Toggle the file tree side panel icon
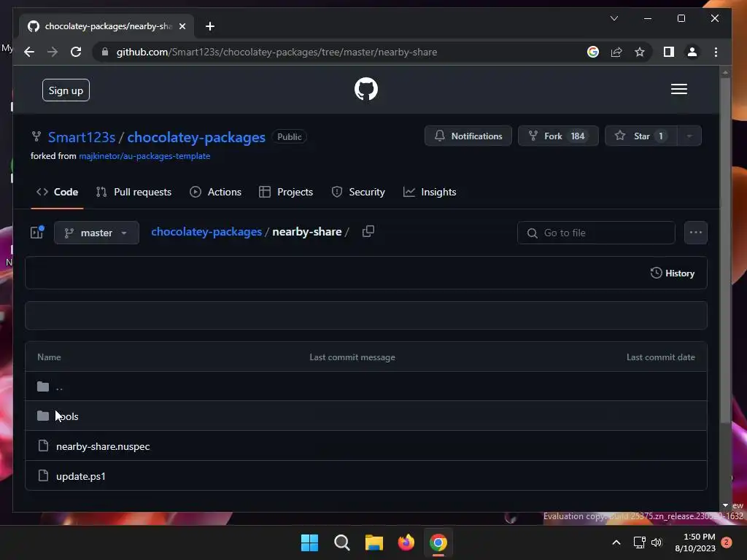Screen dimensions: 747x560 37,233
